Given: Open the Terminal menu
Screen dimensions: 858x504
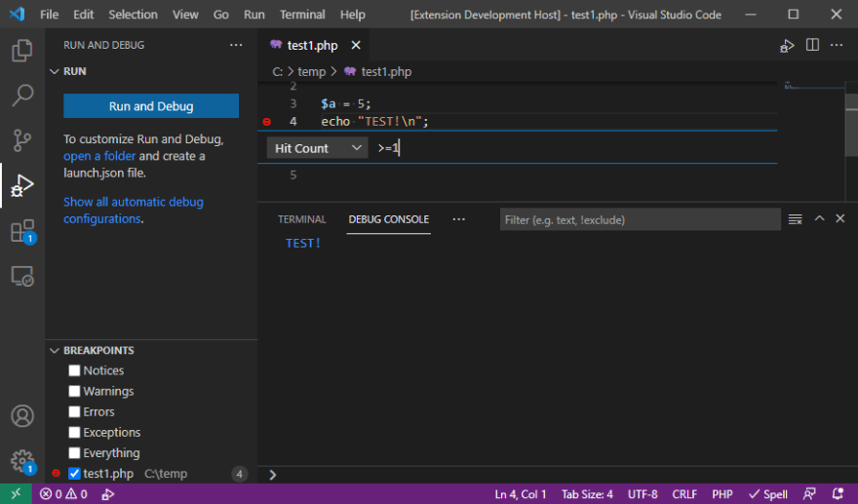Looking at the screenshot, I should click(x=302, y=15).
